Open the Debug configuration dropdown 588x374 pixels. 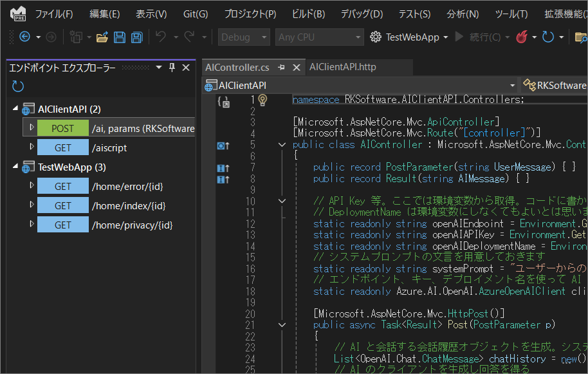pyautogui.click(x=244, y=37)
